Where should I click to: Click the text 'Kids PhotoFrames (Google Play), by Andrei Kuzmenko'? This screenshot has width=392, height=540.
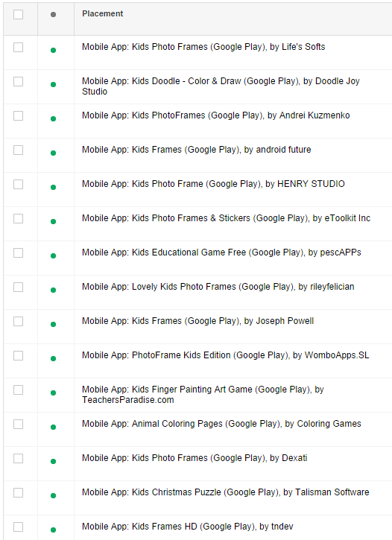tap(241, 115)
